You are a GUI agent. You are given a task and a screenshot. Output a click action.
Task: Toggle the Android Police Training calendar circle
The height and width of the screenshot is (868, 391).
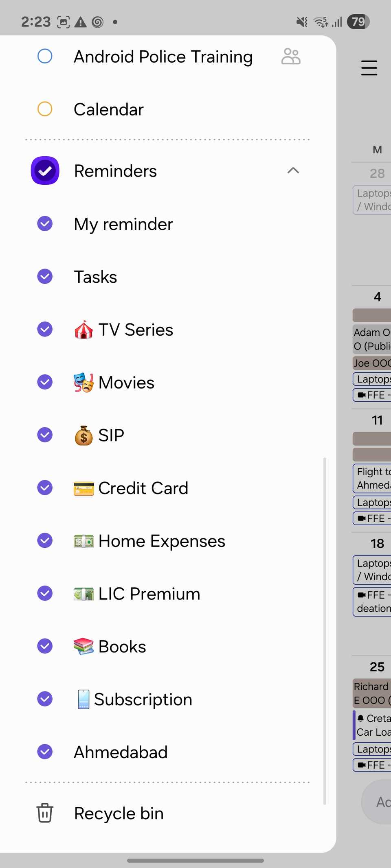45,56
